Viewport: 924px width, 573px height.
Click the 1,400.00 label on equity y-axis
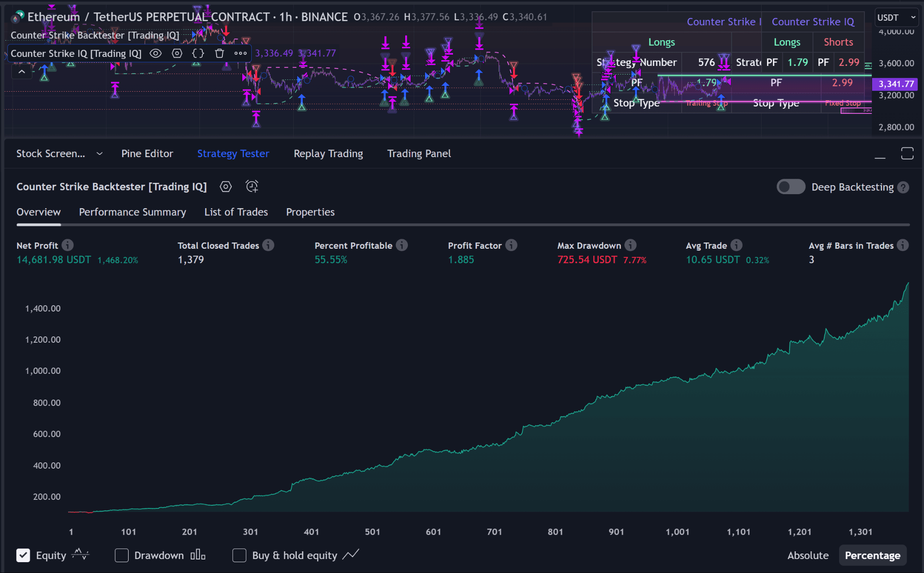point(43,308)
